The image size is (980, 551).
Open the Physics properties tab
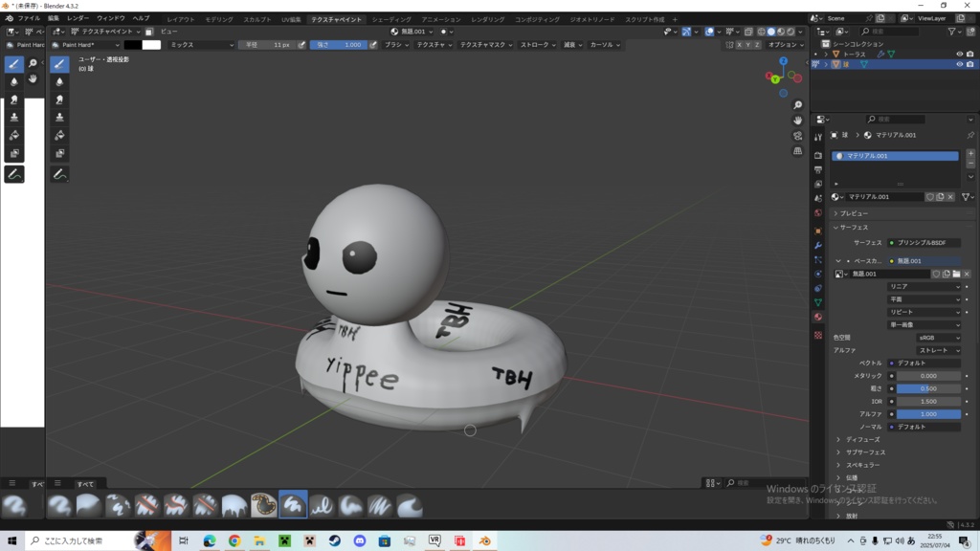click(x=818, y=275)
